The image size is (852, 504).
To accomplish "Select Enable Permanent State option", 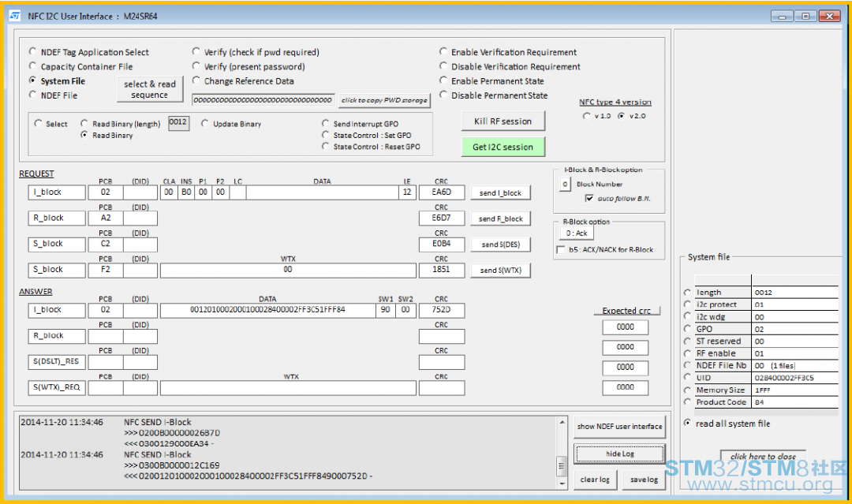I will (443, 80).
